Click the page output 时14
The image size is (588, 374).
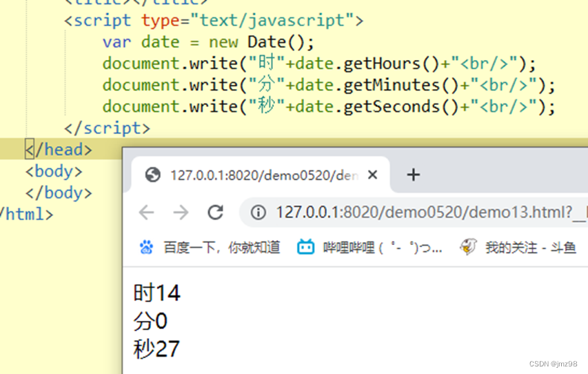coord(156,293)
